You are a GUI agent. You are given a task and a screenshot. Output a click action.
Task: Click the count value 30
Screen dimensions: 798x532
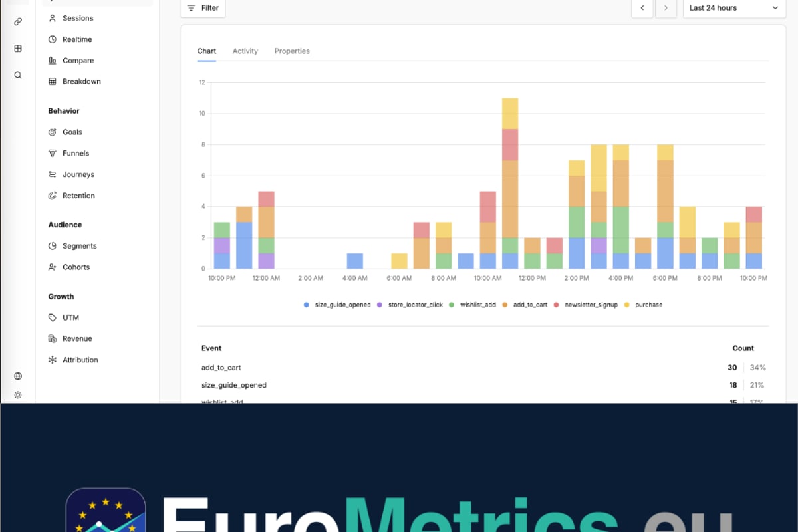(x=732, y=368)
